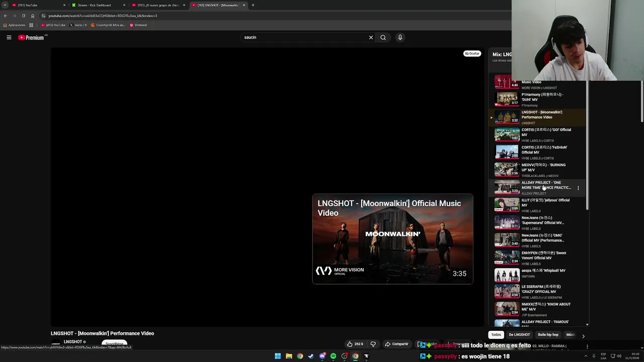This screenshot has height=362, width=644.
Task: Open Discord from the taskbar
Action: (x=322, y=356)
